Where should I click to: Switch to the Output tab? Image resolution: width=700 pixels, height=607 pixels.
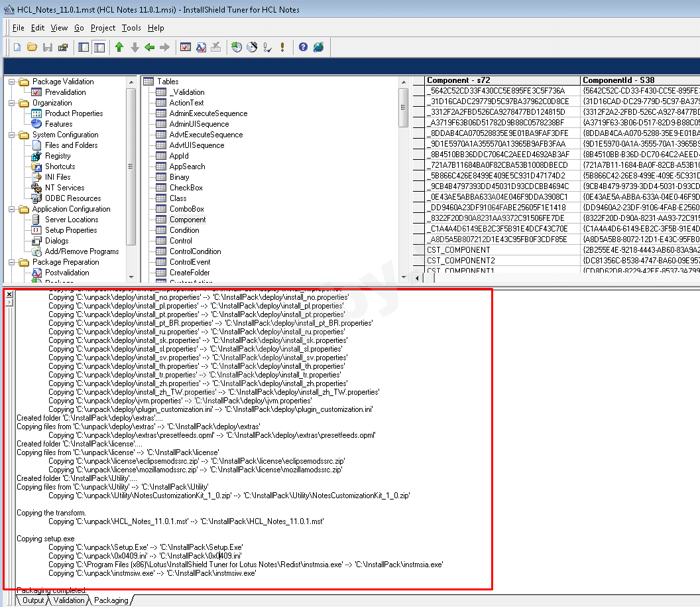pos(32,600)
